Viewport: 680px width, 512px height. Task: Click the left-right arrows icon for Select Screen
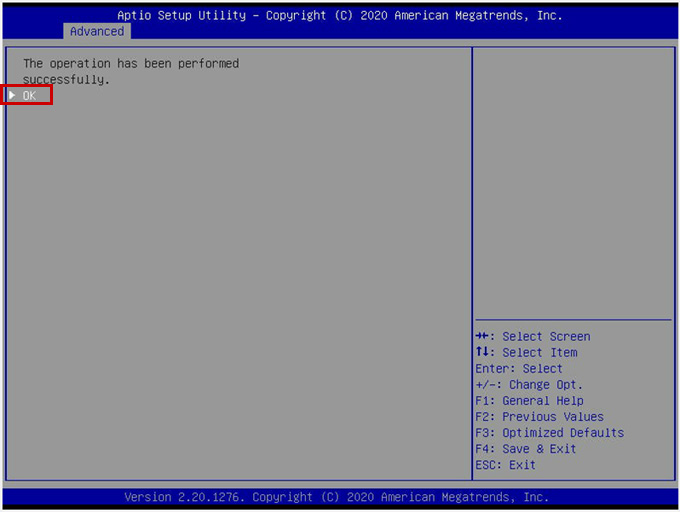[483, 337]
